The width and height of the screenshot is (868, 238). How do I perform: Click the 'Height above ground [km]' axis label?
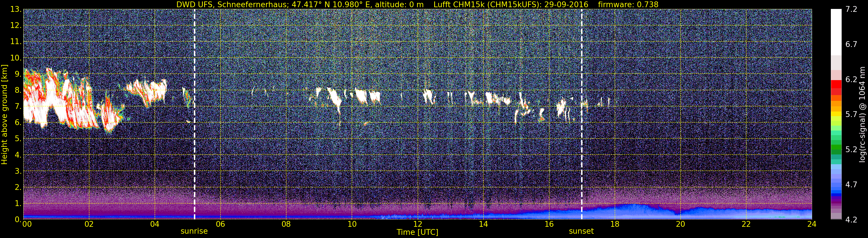[4, 114]
